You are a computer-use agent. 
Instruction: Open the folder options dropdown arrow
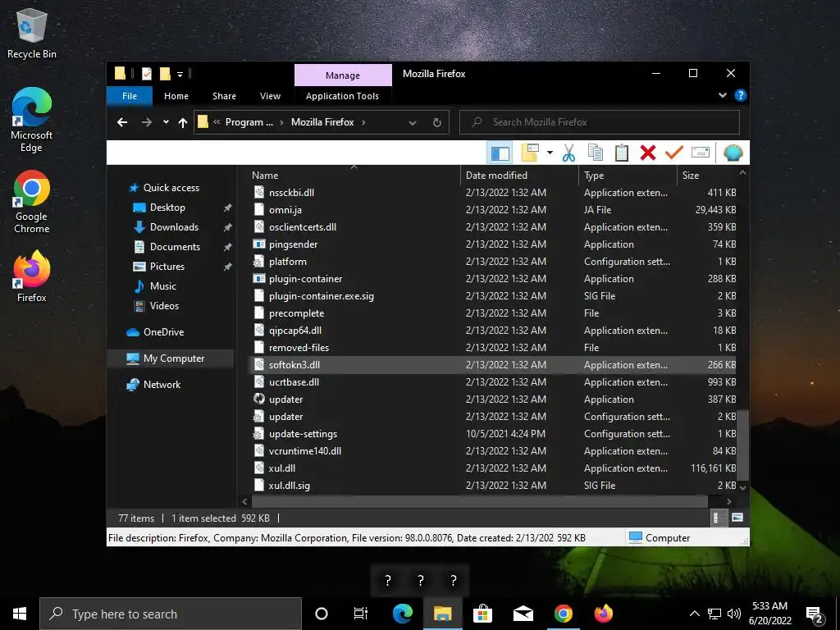pyautogui.click(x=550, y=153)
